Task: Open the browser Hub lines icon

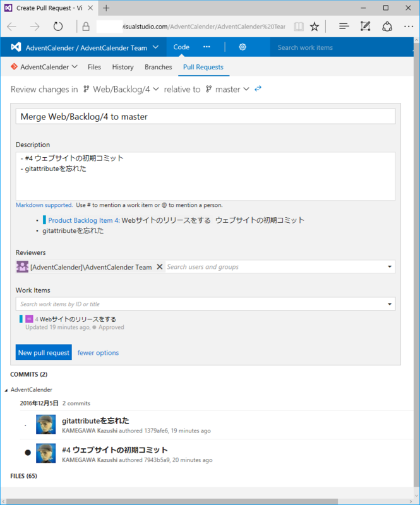Action: click(x=344, y=27)
